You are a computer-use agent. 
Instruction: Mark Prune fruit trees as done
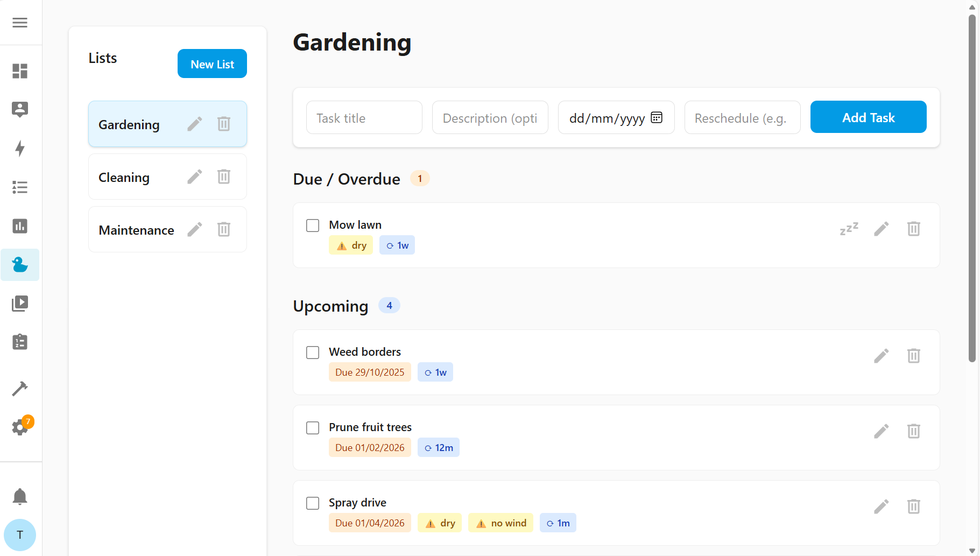coord(313,428)
